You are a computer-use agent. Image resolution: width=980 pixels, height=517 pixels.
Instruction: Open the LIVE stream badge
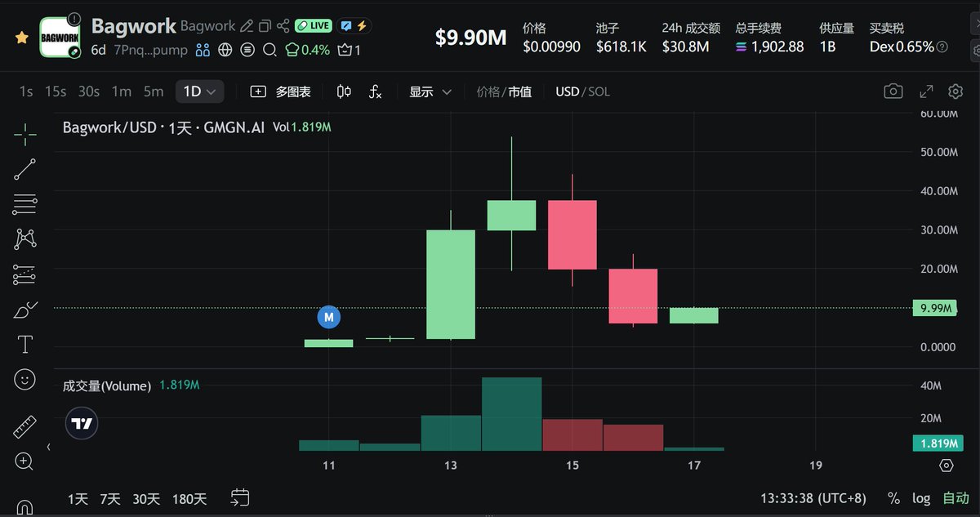[314, 26]
